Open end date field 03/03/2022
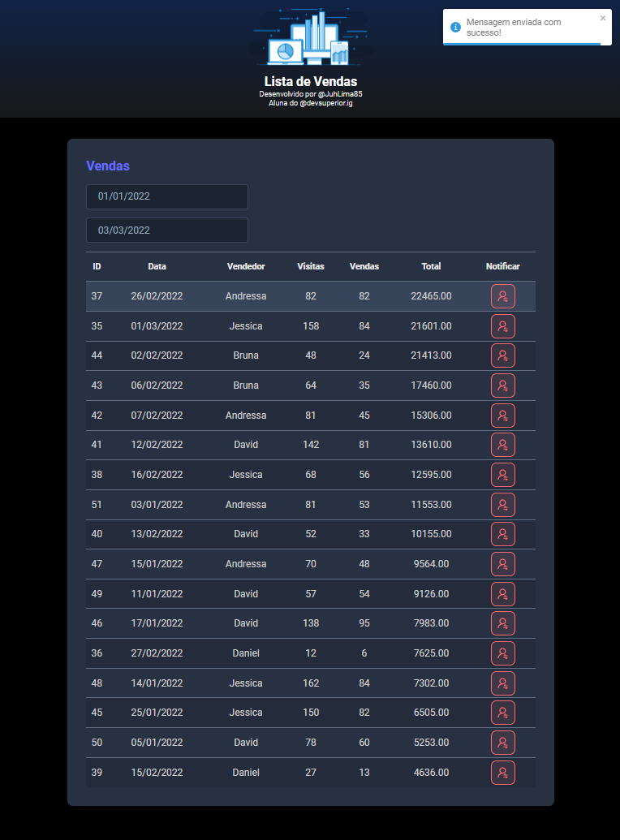620x840 pixels. point(167,230)
